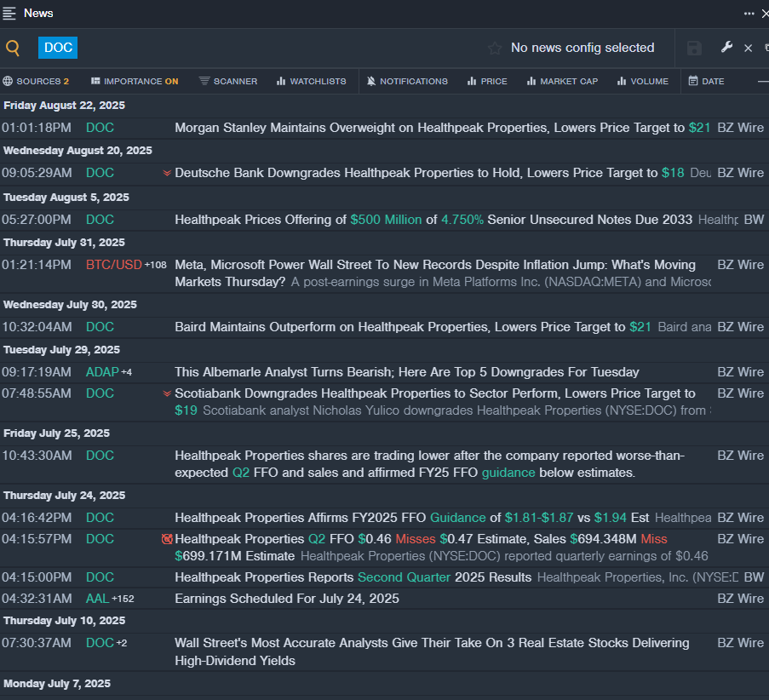Expand the +152 tickers badge next to AAL
Image resolution: width=769 pixels, height=700 pixels.
(x=123, y=599)
